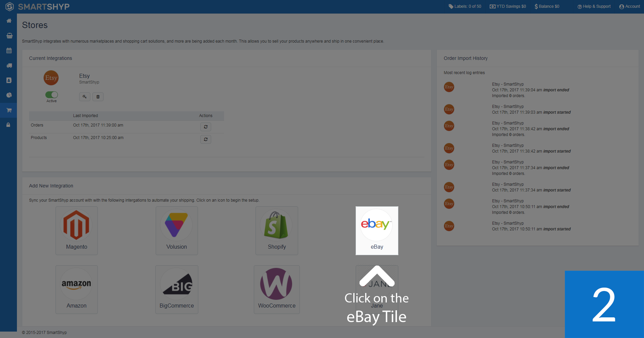644x338 pixels.
Task: Select the BigCommerce integration tile
Action: [x=177, y=290]
